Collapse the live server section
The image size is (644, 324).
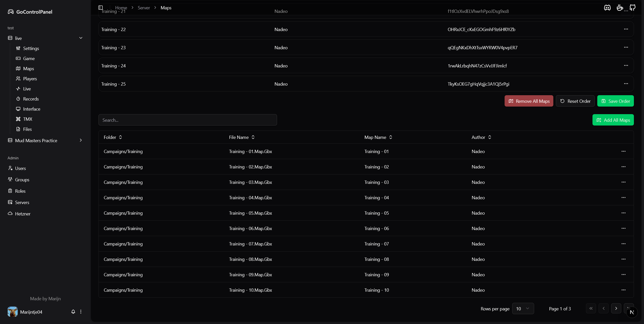point(81,38)
